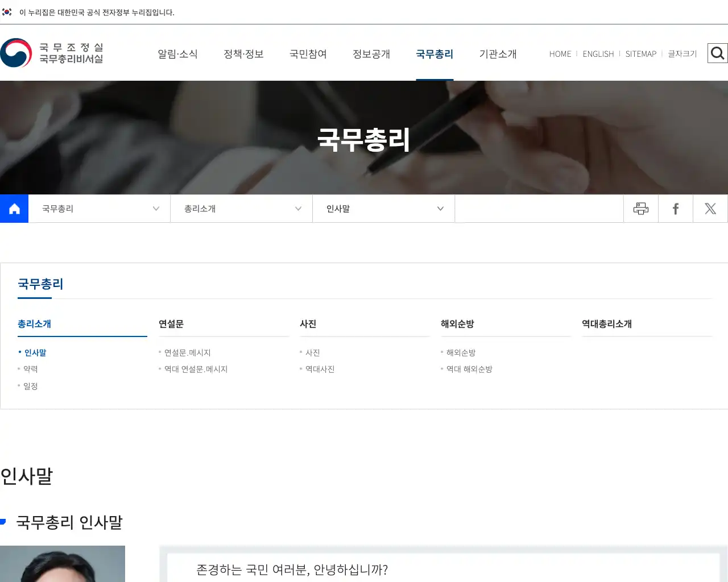
Task: Open the 연설문.메시지 link
Action: tap(188, 353)
